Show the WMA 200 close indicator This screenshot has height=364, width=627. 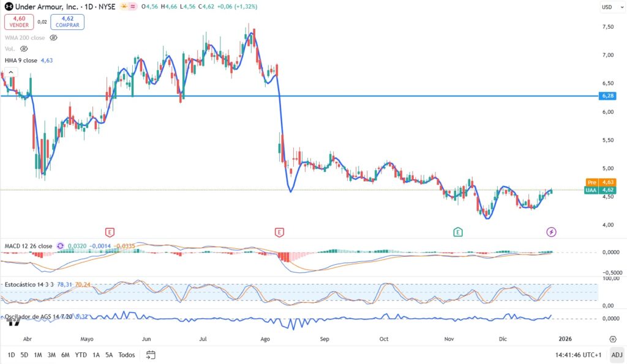(x=53, y=37)
